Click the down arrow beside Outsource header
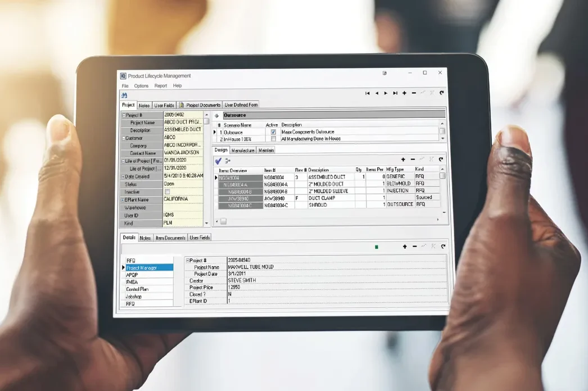 216,116
